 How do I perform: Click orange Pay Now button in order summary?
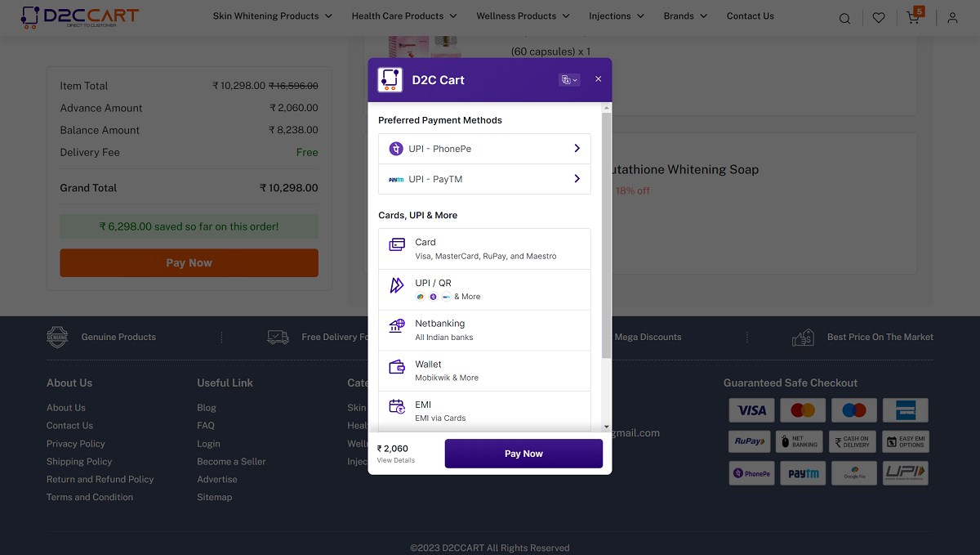coord(189,263)
